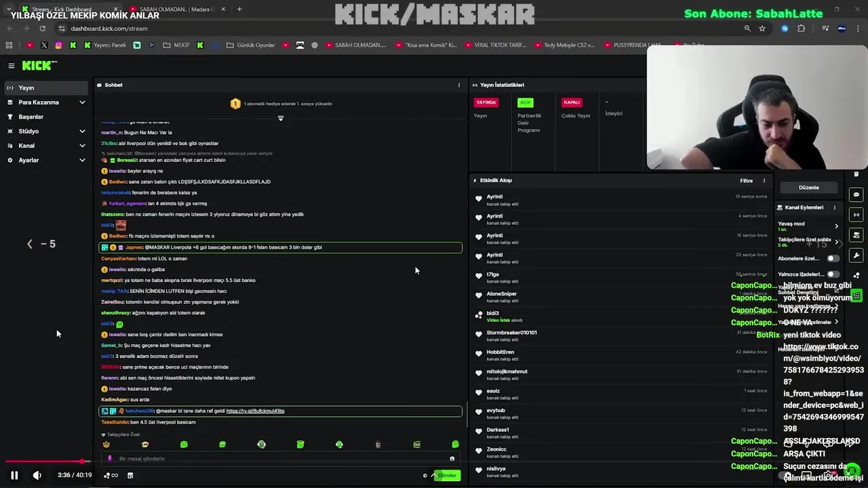This screenshot has height=488, width=868.
Task: Click the Darksss1 follow event
Action: point(620,432)
